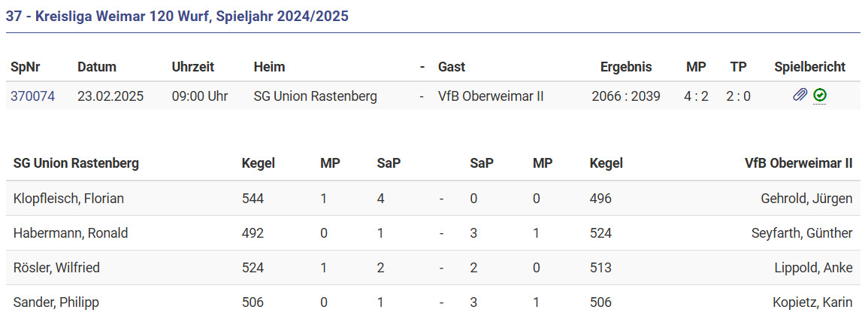The width and height of the screenshot is (868, 331).
Task: Select the result 2066 : 2039
Action: [625, 96]
